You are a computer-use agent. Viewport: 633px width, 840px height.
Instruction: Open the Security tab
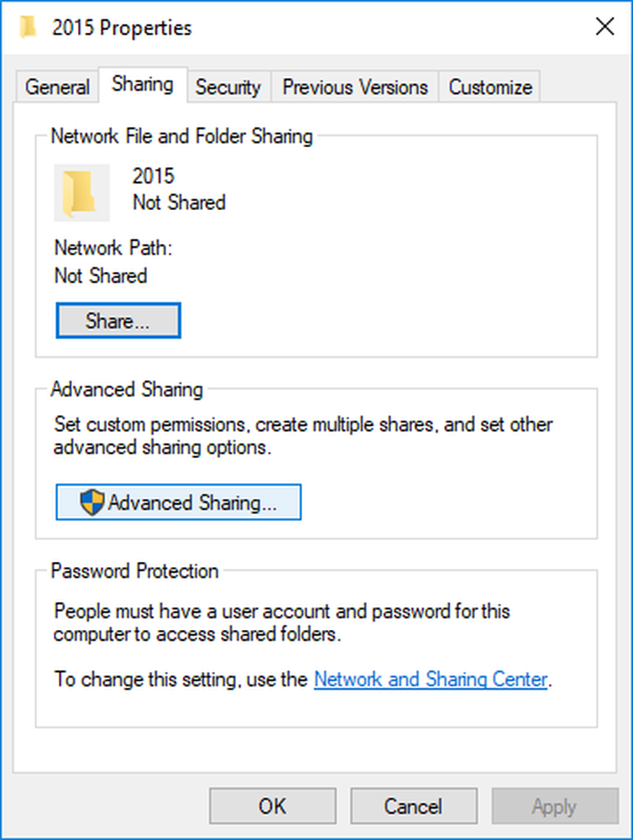pos(228,87)
